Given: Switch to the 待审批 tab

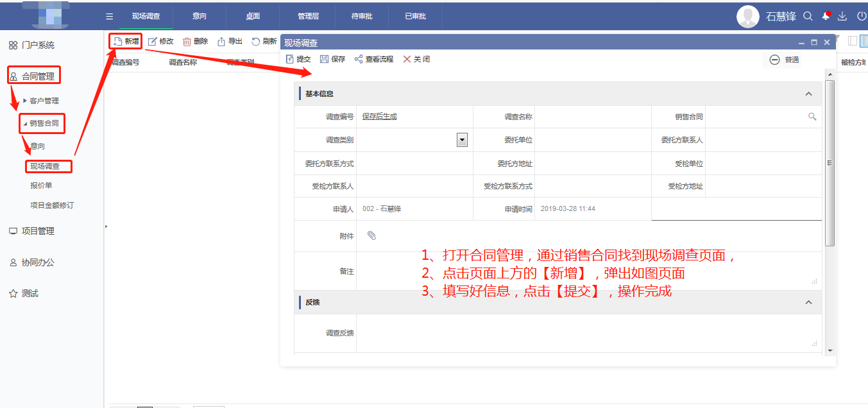Looking at the screenshot, I should click(x=362, y=16).
